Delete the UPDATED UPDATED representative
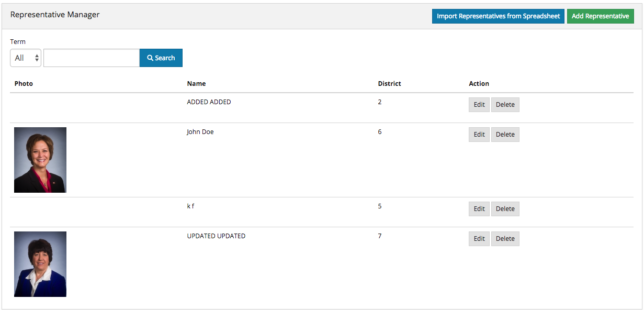 tap(505, 239)
